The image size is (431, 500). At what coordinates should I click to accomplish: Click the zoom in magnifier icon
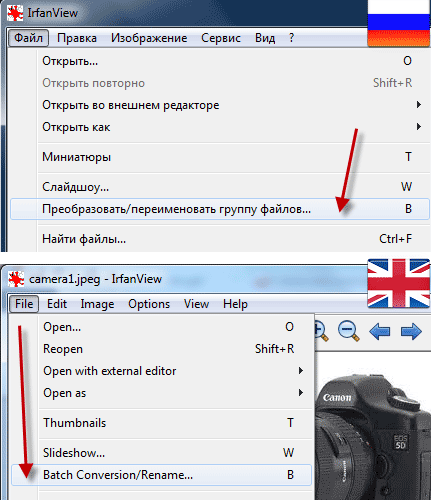click(x=322, y=331)
